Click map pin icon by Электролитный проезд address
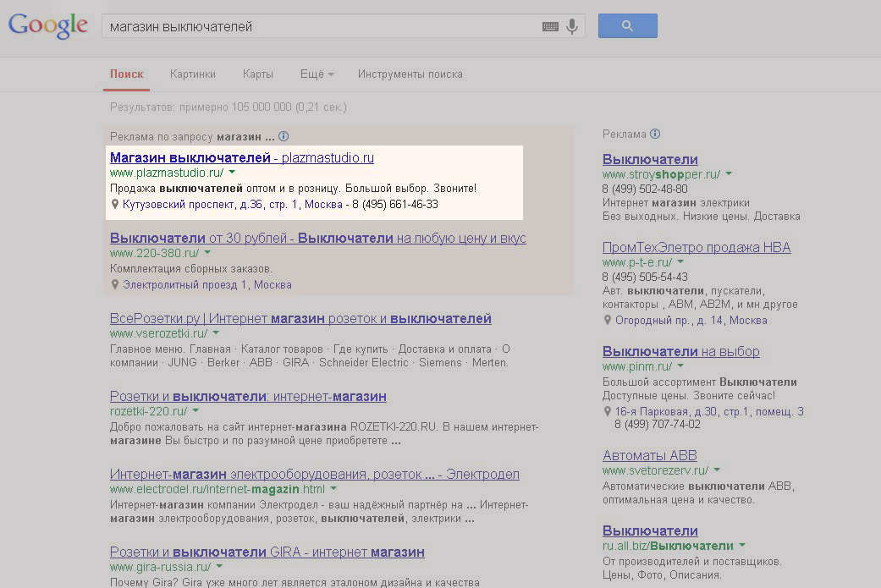 (x=114, y=285)
